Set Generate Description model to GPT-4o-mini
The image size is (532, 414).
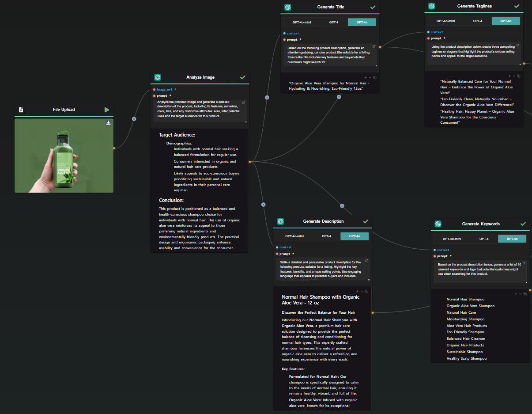294,236
